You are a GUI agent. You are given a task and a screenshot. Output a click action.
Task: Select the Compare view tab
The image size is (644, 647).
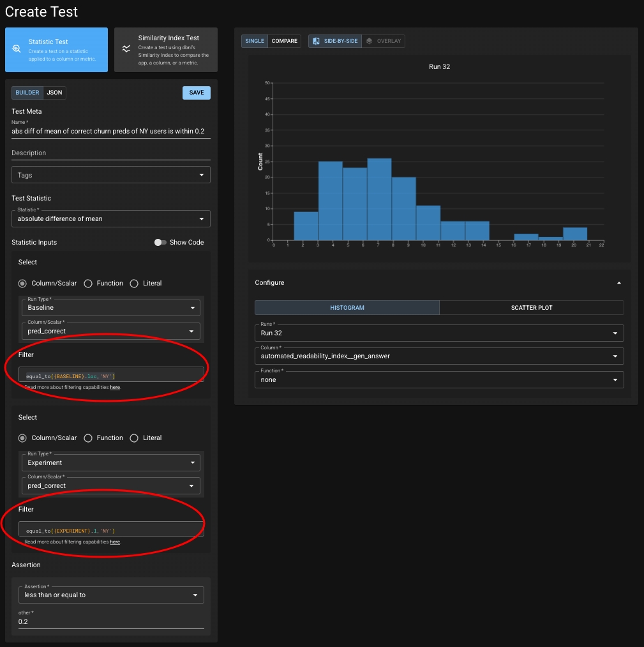pyautogui.click(x=284, y=41)
